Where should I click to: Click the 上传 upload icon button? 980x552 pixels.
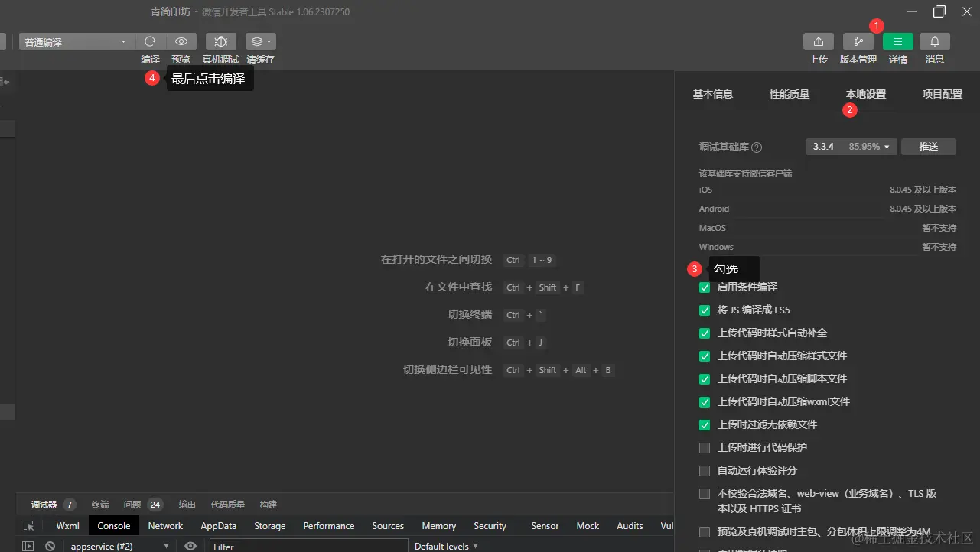point(819,41)
